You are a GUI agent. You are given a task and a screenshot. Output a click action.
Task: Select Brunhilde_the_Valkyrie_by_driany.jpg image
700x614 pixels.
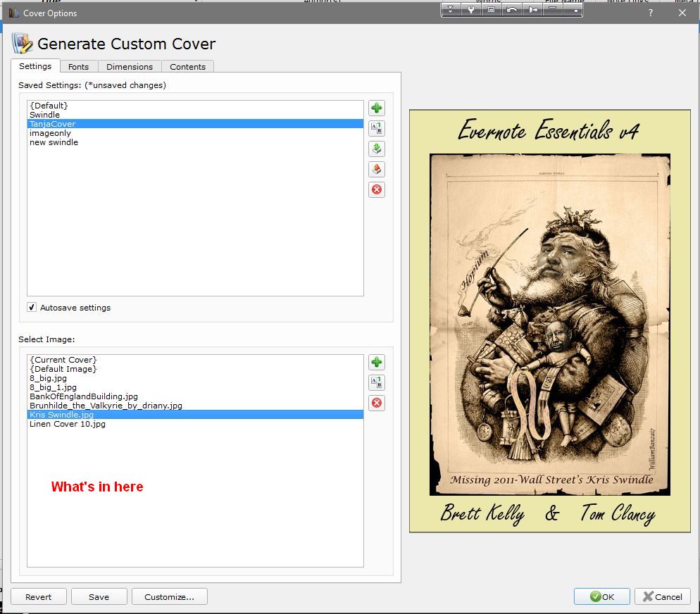(x=195, y=406)
